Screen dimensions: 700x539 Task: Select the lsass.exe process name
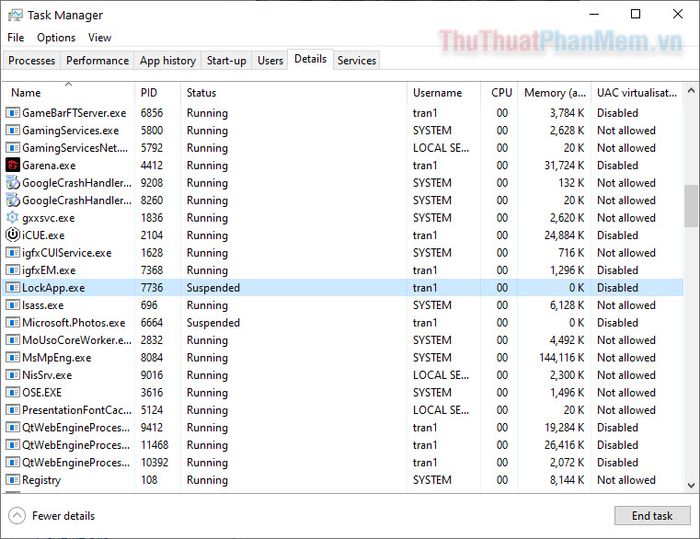pyautogui.click(x=43, y=305)
